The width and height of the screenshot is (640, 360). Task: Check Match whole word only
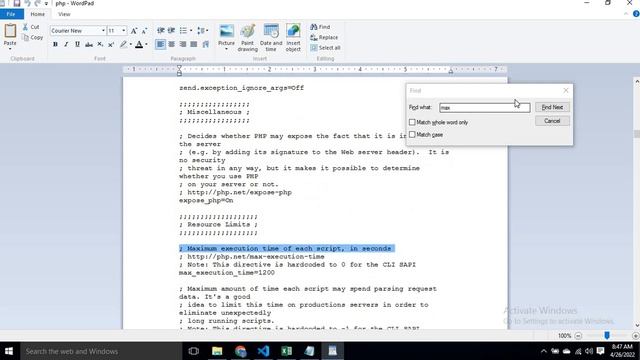pyautogui.click(x=412, y=122)
